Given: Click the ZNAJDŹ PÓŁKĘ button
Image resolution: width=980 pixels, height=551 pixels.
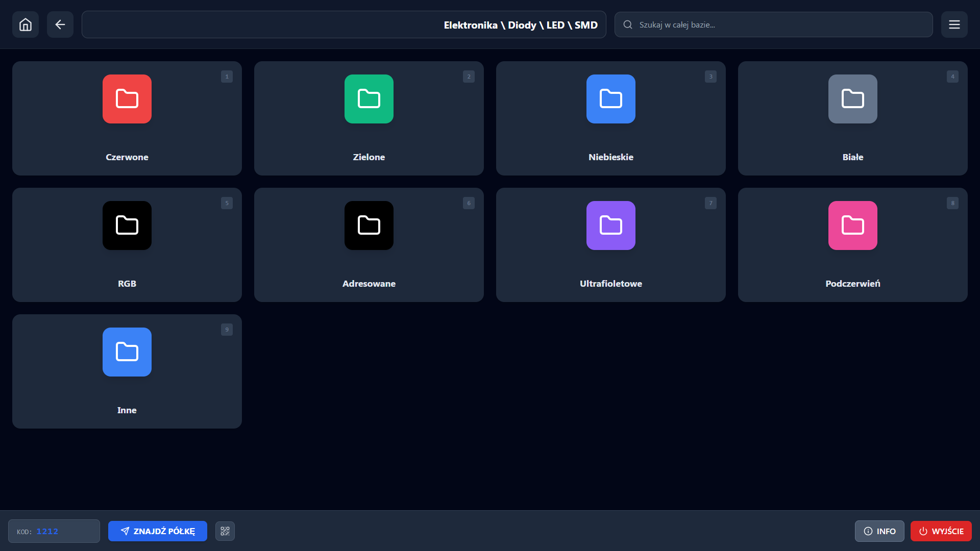Looking at the screenshot, I should tap(158, 531).
